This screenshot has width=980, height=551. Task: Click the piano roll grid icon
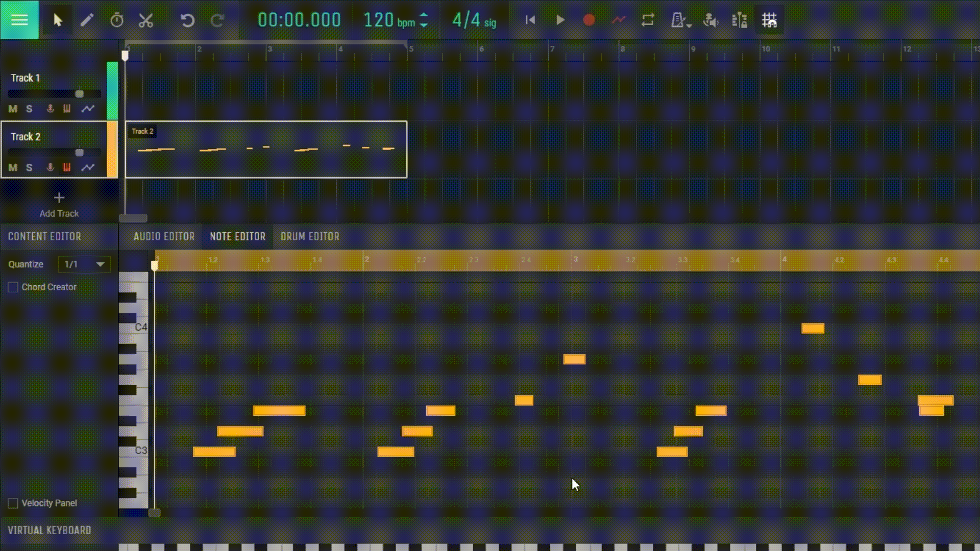click(x=769, y=20)
